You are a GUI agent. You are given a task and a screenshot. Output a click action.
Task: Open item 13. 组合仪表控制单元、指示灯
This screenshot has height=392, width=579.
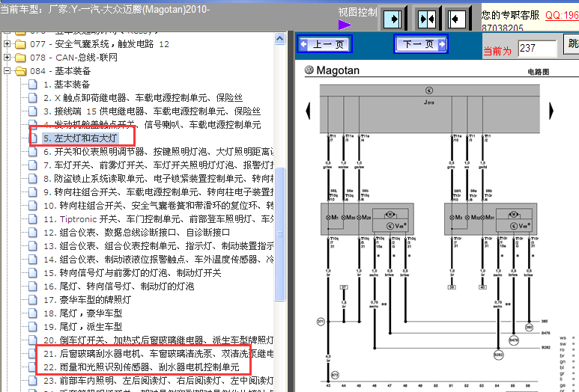click(158, 246)
